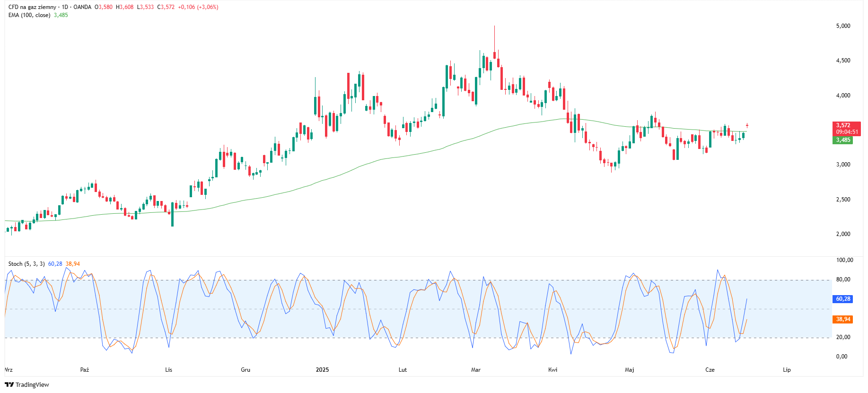868x393 pixels.
Task: Click the Stoch legend value 38,94
Action: tap(73, 264)
